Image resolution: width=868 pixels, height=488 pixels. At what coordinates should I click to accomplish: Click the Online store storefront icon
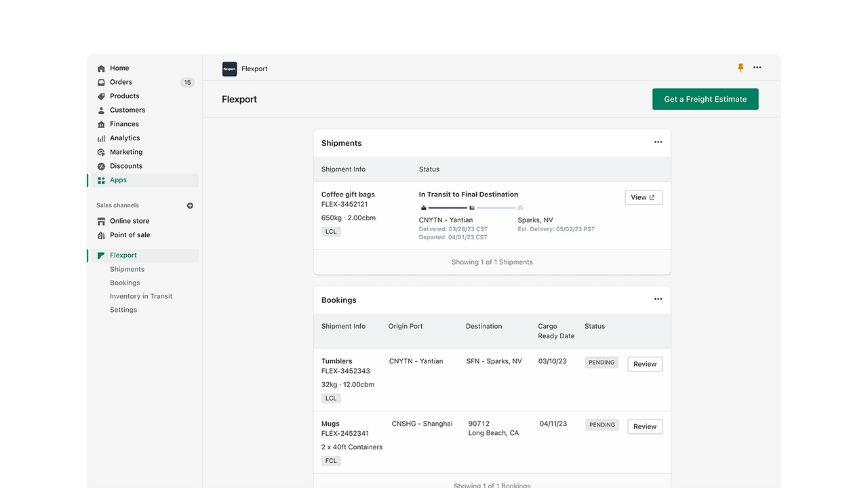point(101,221)
